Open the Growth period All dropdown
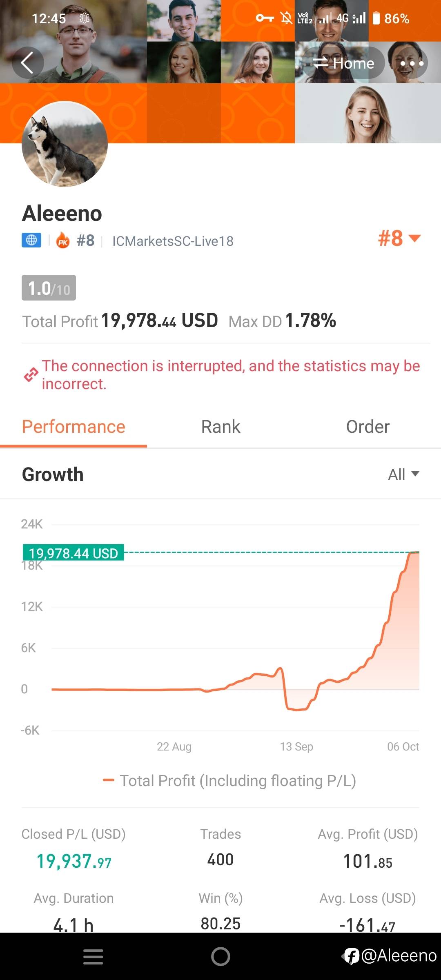The width and height of the screenshot is (441, 980). (403, 474)
